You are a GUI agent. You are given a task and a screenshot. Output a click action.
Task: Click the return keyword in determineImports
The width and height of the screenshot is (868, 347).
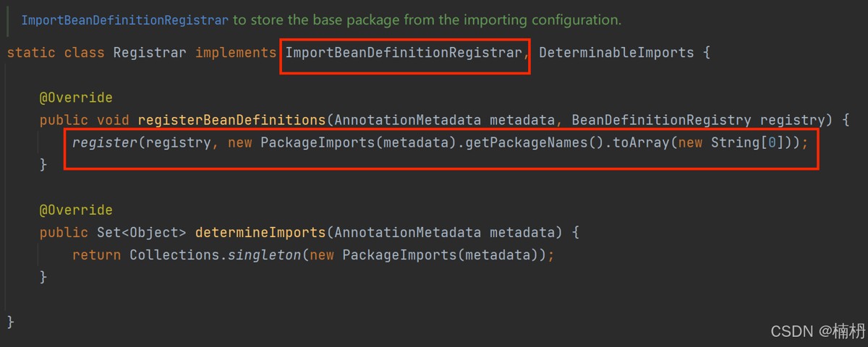96,255
